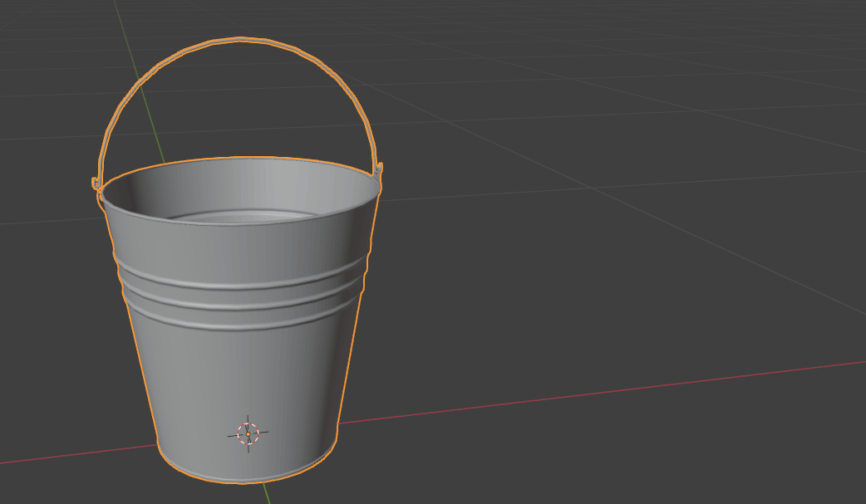The image size is (866, 504).
Task: Click empty grid space right of the bucket
Action: (623, 249)
